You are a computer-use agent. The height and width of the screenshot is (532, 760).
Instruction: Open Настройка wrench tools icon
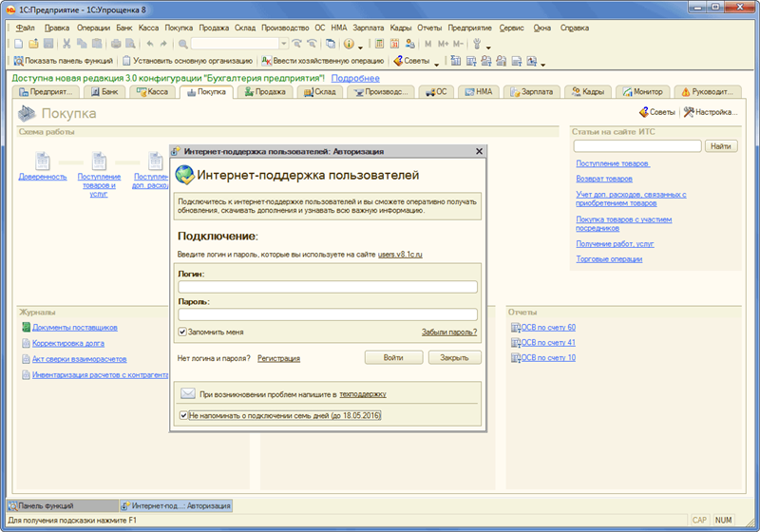tap(689, 112)
